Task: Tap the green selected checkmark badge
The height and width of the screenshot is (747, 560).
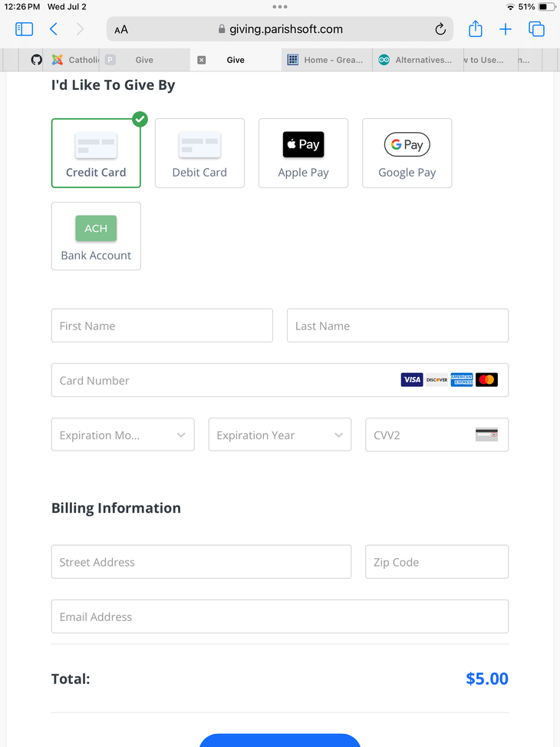Action: (140, 119)
